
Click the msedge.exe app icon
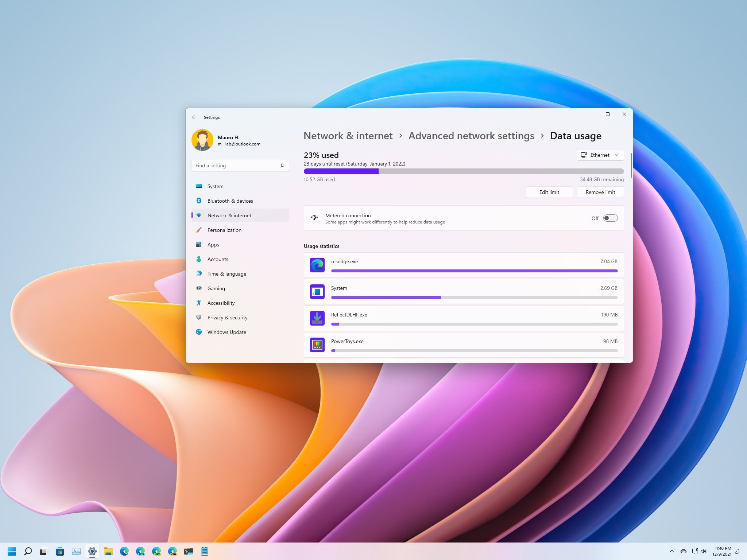(317, 265)
